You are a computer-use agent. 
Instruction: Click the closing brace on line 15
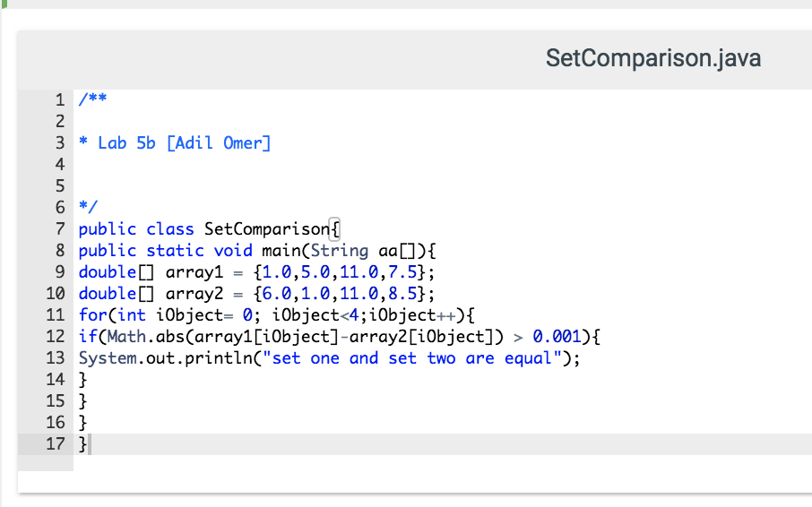(82, 401)
